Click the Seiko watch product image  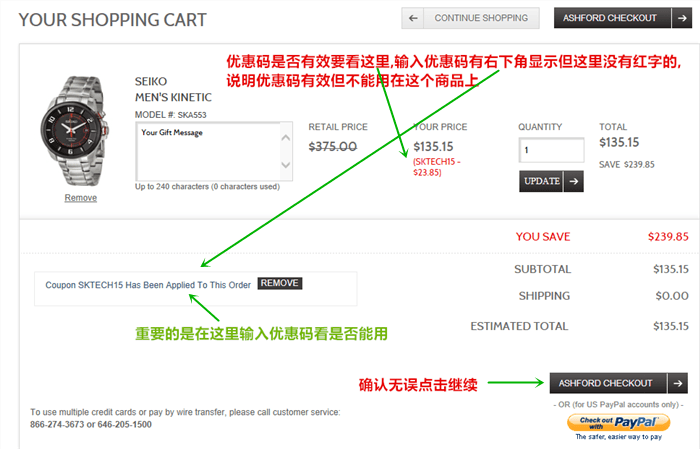(74, 130)
